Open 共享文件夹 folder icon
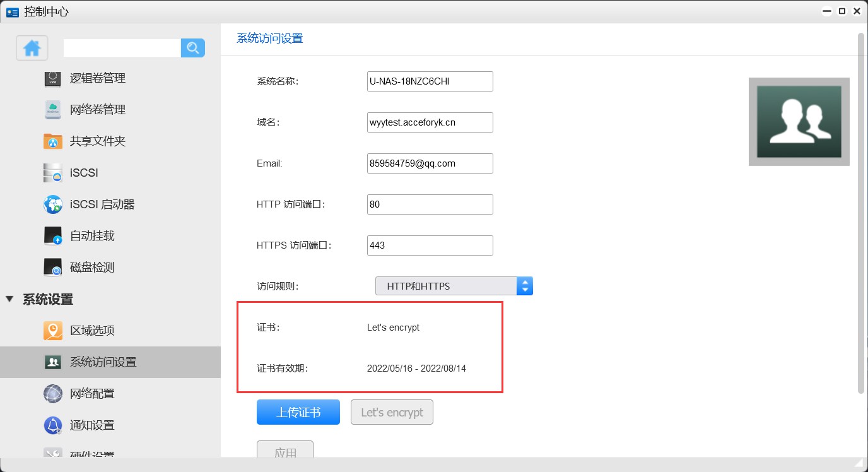 pos(53,141)
